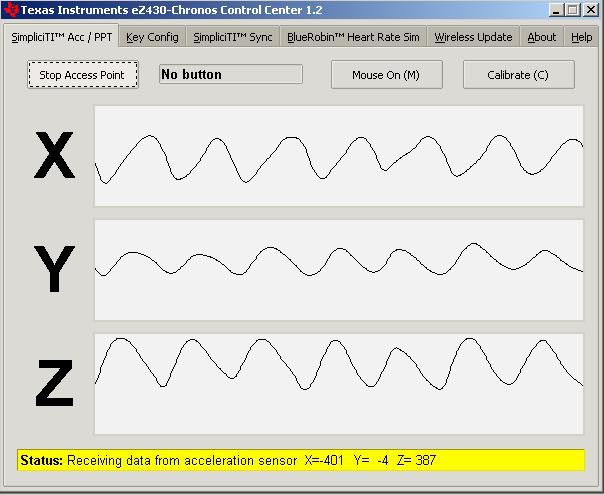Click the 'No button' status field

[231, 74]
